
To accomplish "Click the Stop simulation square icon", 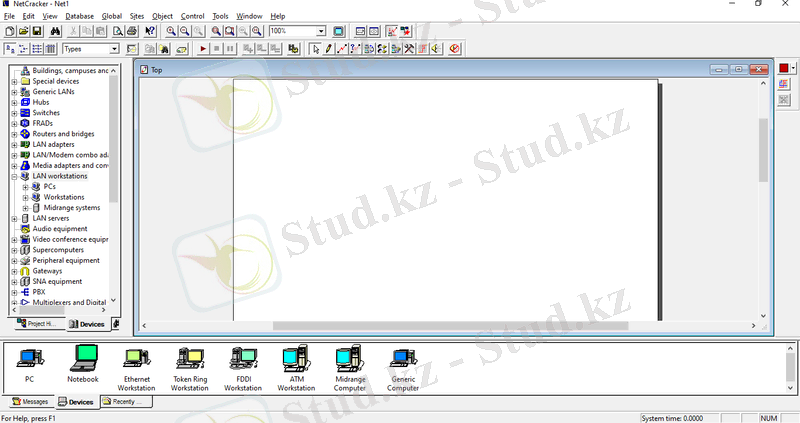I will click(x=216, y=49).
